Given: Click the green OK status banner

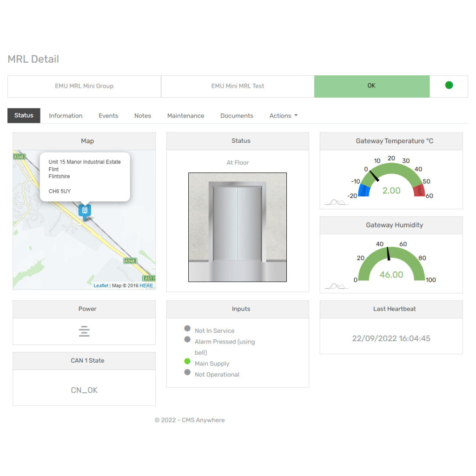Looking at the screenshot, I should click(371, 86).
